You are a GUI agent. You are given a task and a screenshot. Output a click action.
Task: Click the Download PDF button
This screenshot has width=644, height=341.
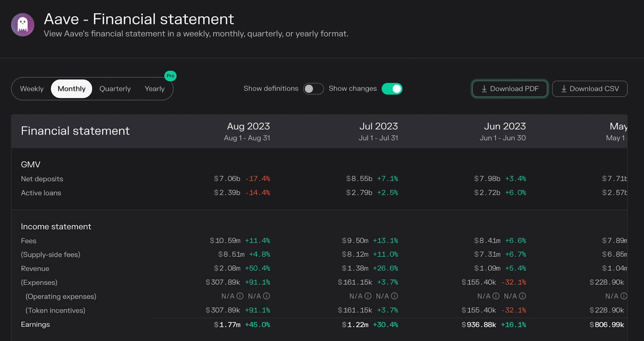[x=510, y=89]
